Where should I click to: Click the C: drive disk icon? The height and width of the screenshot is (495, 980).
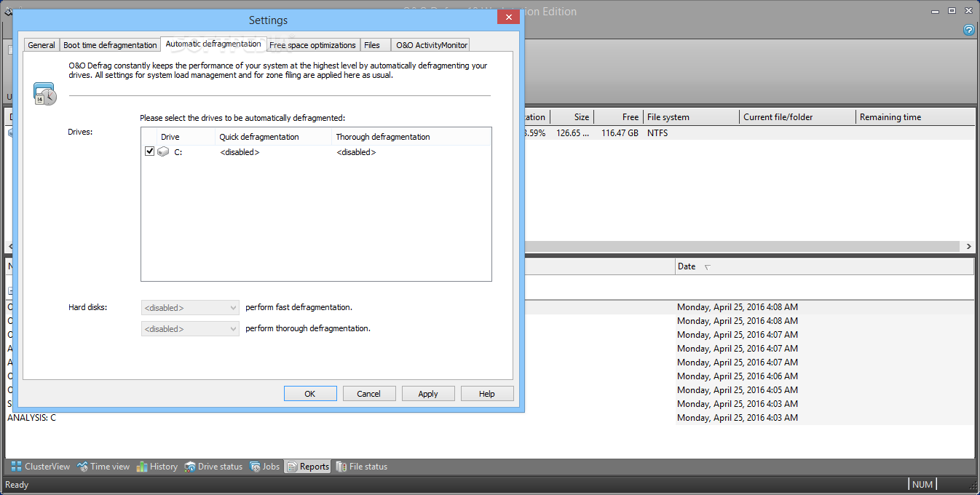(x=164, y=152)
